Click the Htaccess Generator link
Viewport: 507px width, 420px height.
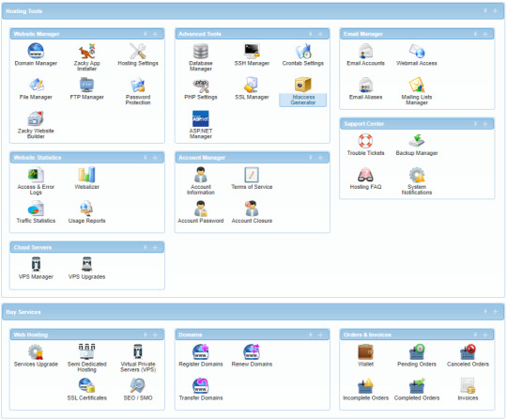pos(302,100)
